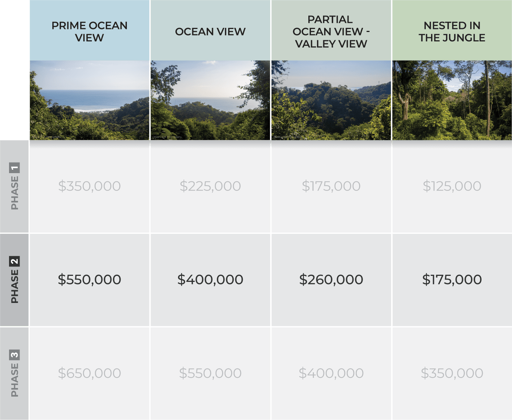Pick the $260,000 price cell

[331, 280]
